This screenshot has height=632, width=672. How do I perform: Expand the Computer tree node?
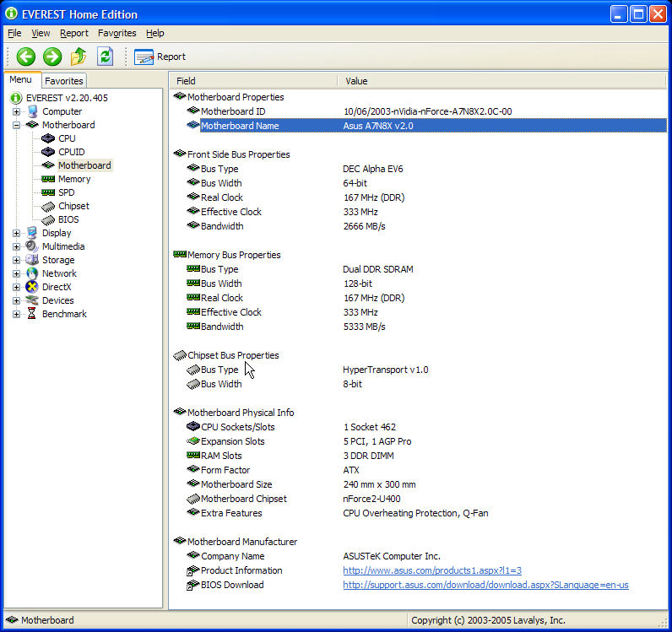pyautogui.click(x=16, y=111)
